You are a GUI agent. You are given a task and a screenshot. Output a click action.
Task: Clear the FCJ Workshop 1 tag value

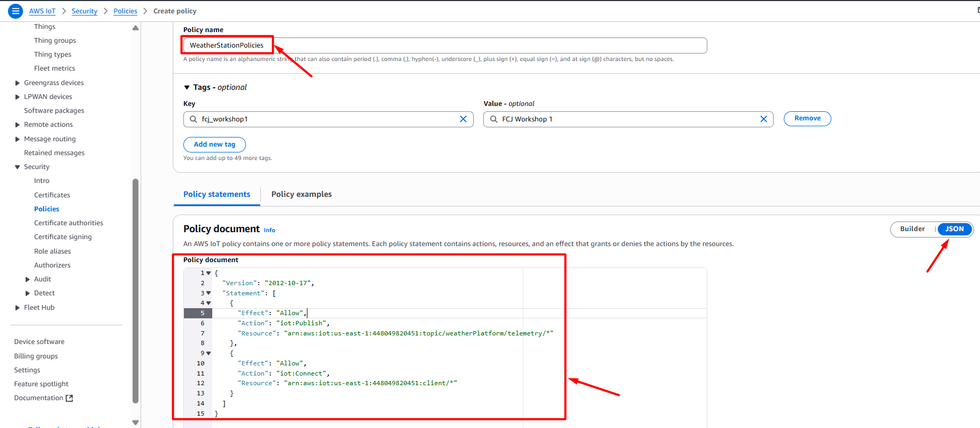pyautogui.click(x=763, y=119)
